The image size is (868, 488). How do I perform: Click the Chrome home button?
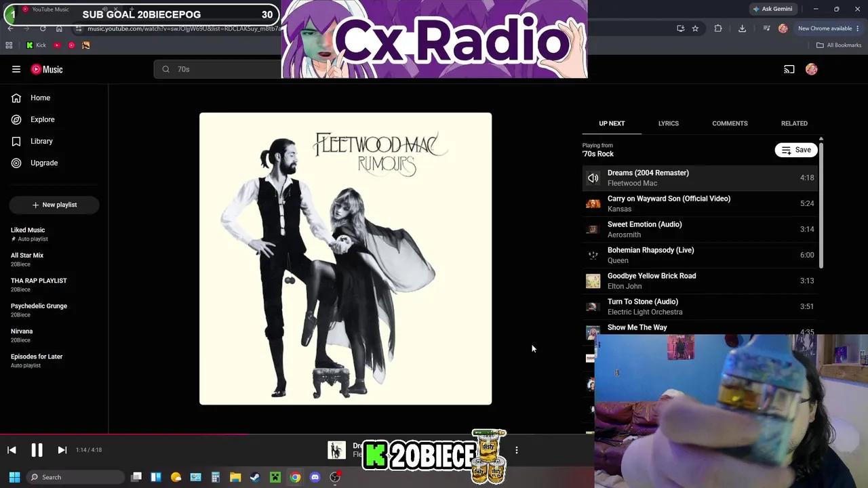click(59, 28)
